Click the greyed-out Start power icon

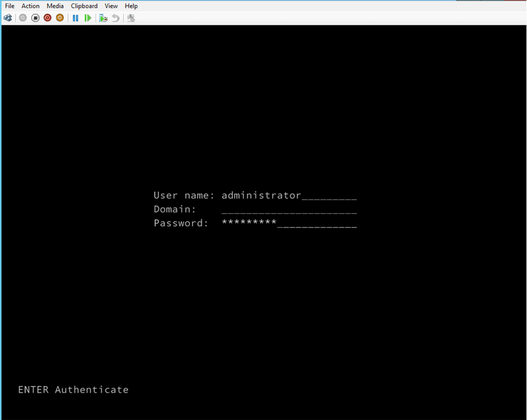pos(23,18)
